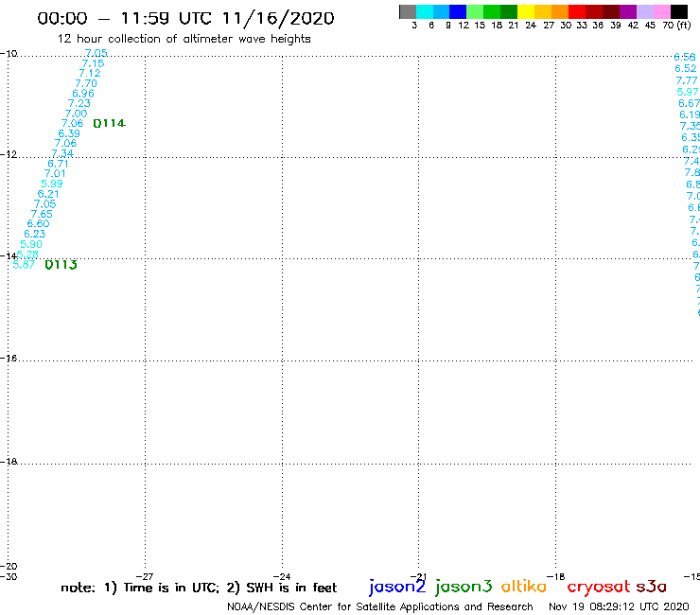Click the black swatch ending the color scale
Viewport: 700px width, 615px height.
(679, 11)
